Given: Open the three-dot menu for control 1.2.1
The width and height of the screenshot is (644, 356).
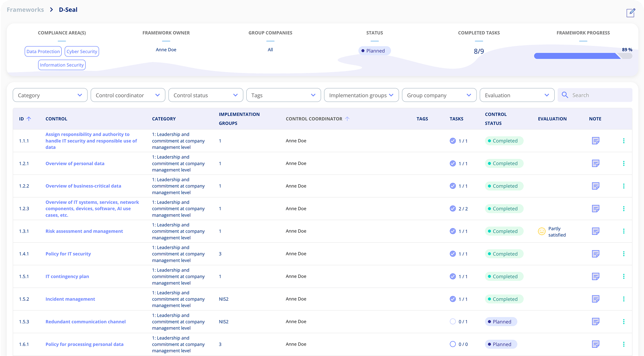Looking at the screenshot, I should click(623, 163).
